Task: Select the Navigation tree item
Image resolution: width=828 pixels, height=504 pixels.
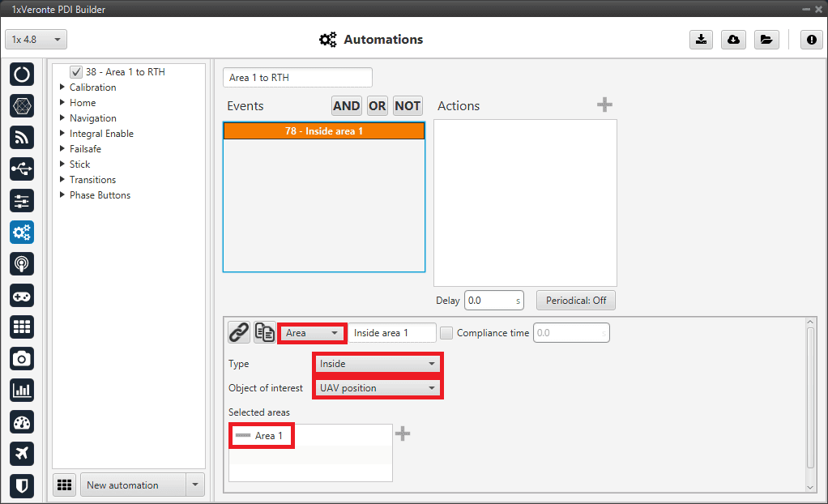Action: click(92, 118)
